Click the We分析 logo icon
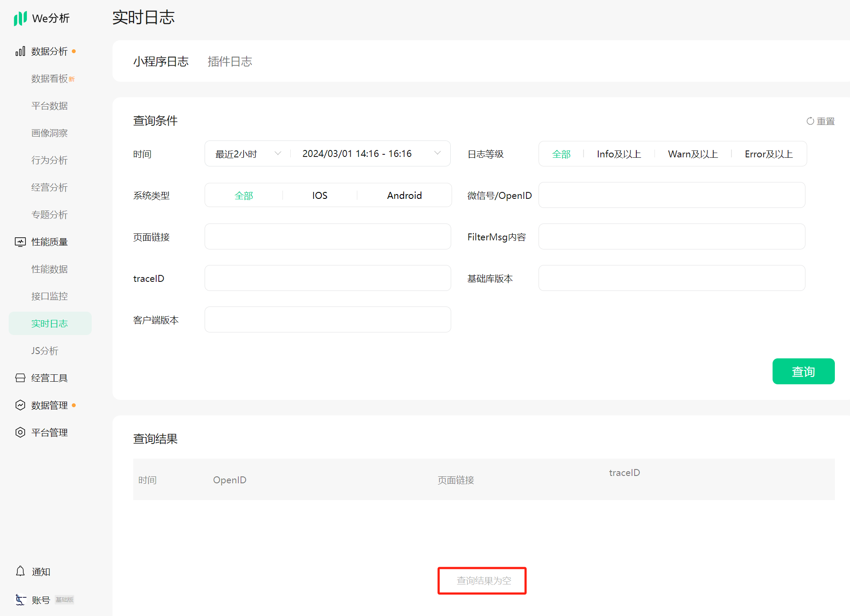The height and width of the screenshot is (616, 850). click(x=20, y=19)
